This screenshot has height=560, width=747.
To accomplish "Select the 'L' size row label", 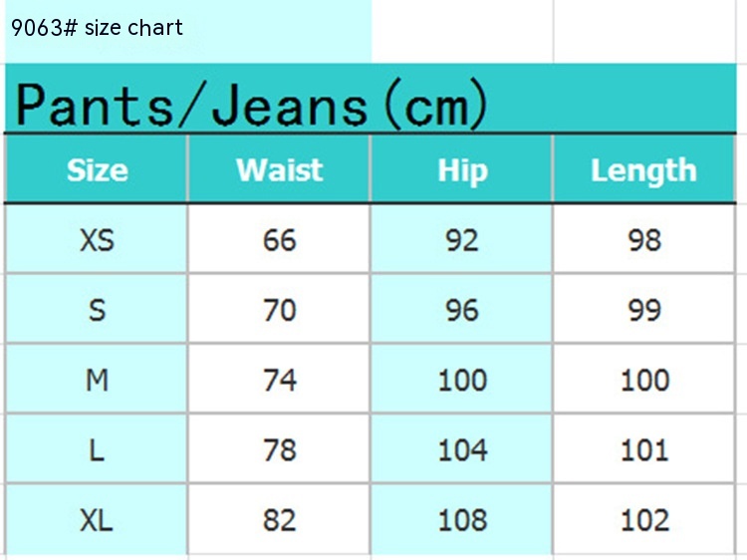I will click(97, 450).
